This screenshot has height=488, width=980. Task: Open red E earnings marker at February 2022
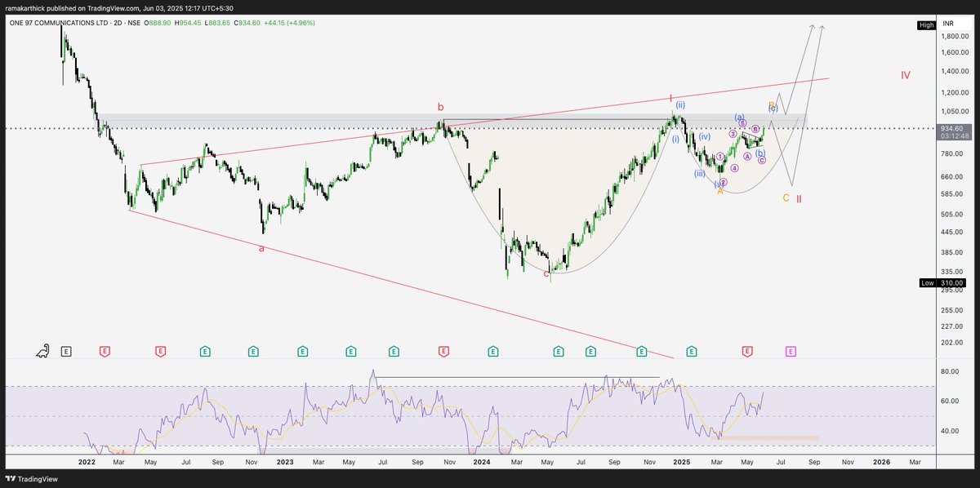tap(105, 352)
